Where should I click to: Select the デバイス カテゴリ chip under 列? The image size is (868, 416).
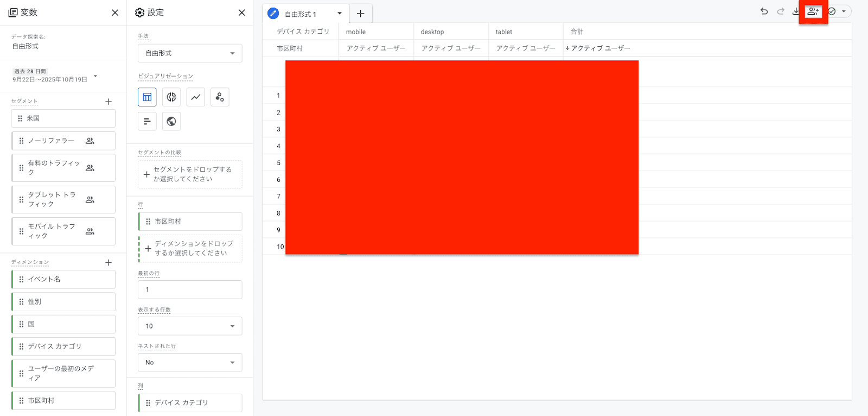190,403
